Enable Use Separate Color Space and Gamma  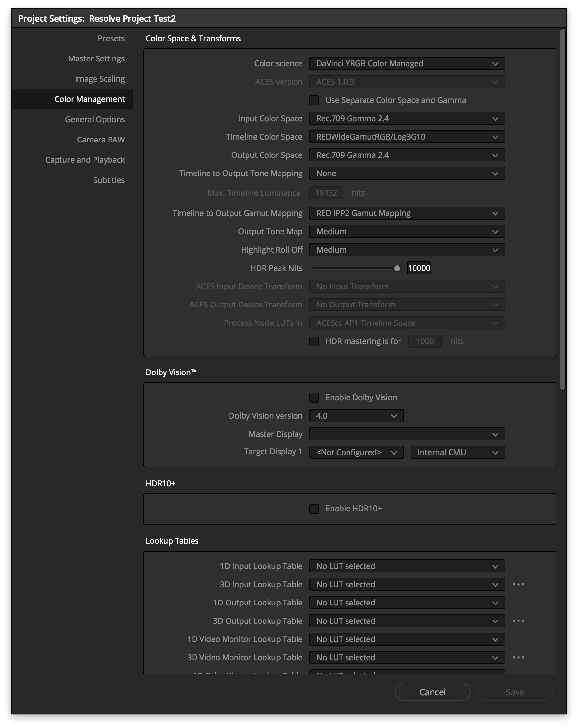[314, 100]
